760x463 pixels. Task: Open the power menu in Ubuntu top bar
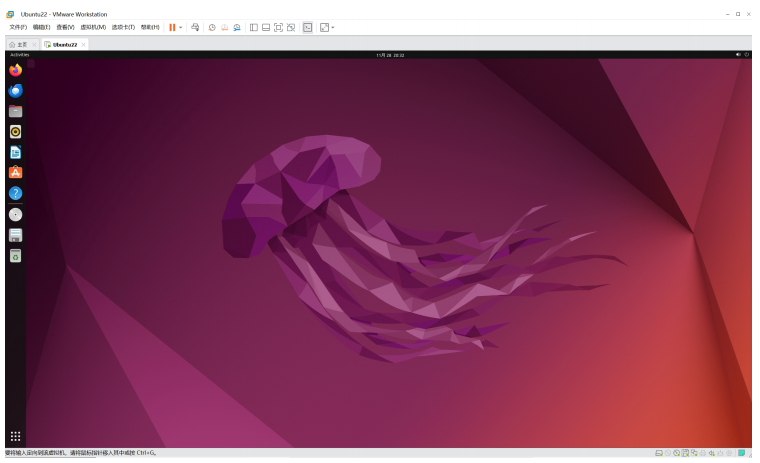747,55
